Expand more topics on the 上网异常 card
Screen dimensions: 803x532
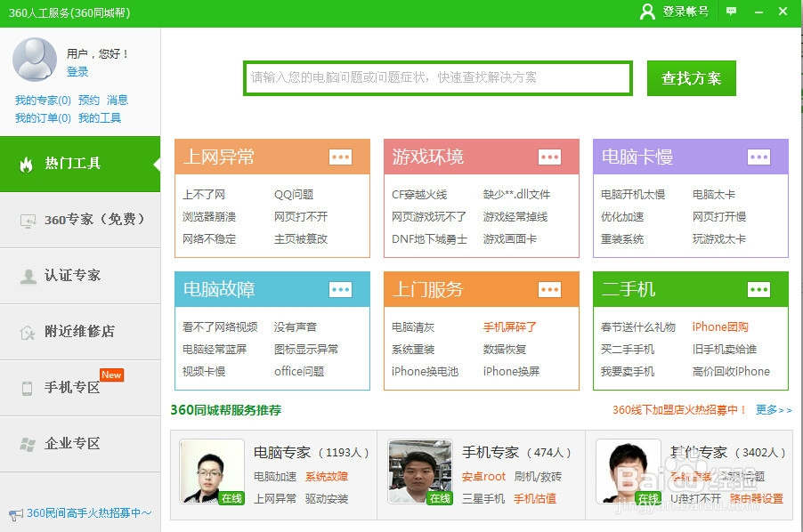[340, 156]
